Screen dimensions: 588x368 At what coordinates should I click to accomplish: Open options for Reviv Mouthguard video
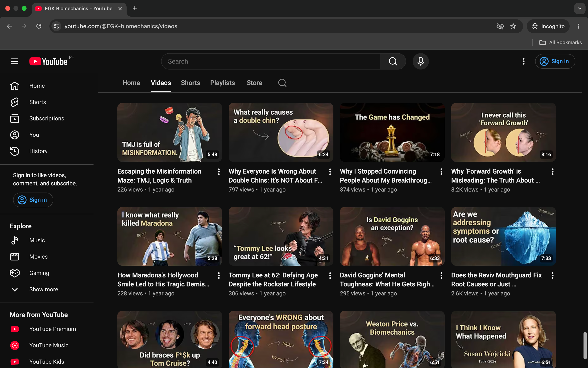tap(552, 275)
